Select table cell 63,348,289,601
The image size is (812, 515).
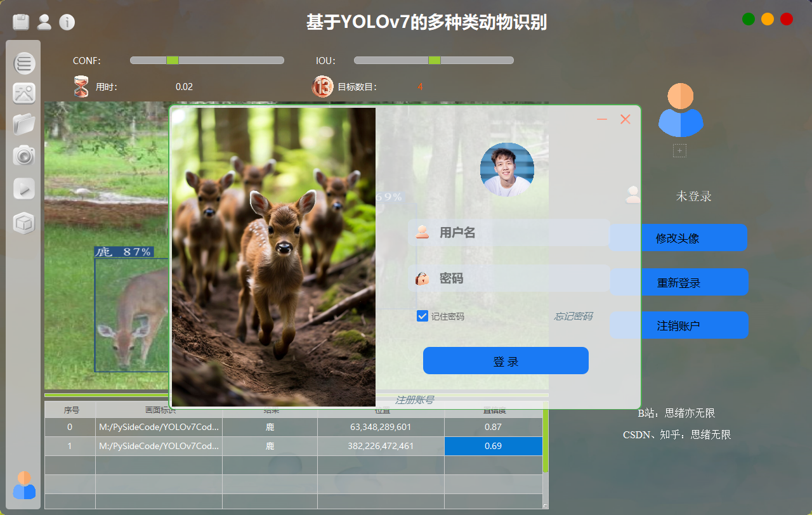click(x=381, y=427)
